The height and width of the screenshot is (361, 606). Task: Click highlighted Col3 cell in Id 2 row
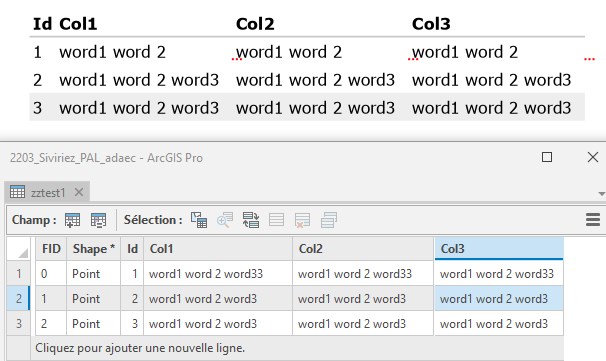[x=499, y=298]
